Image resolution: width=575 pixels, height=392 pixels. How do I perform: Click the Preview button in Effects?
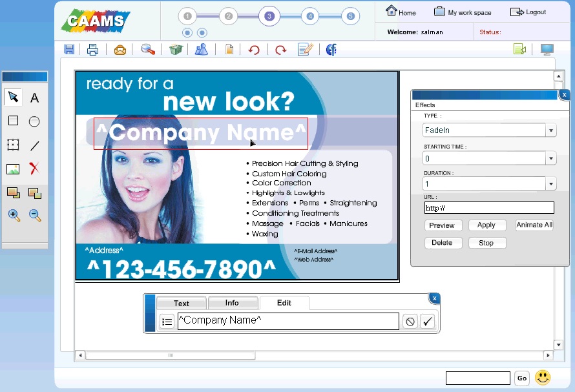click(x=442, y=225)
